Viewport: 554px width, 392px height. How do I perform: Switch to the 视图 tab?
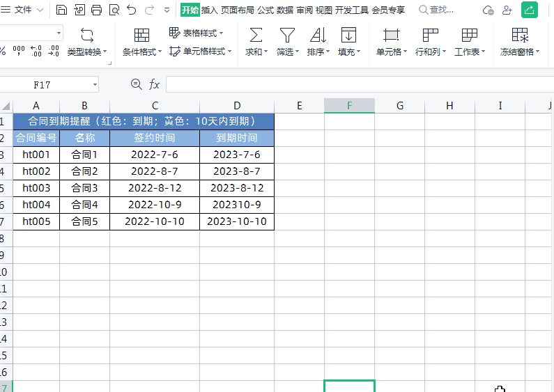tap(323, 10)
